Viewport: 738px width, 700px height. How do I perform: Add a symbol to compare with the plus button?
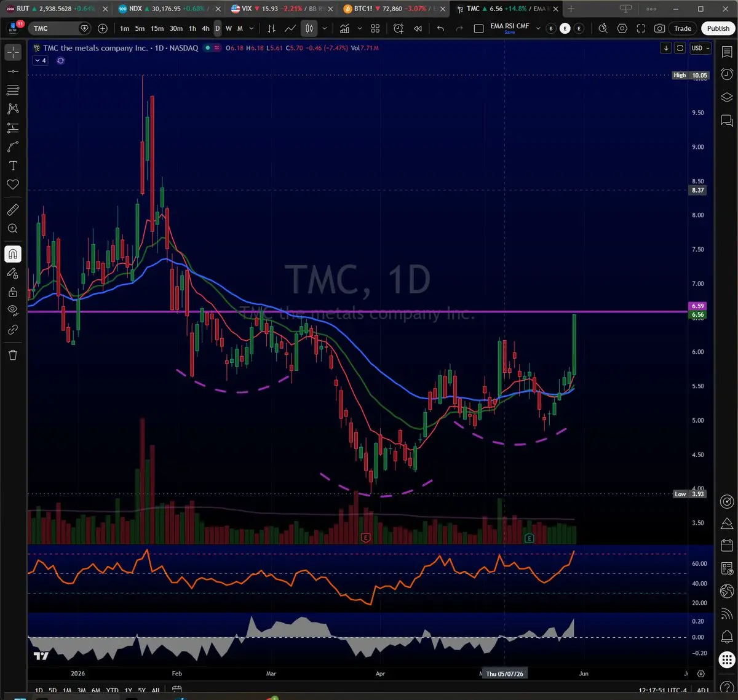click(103, 28)
